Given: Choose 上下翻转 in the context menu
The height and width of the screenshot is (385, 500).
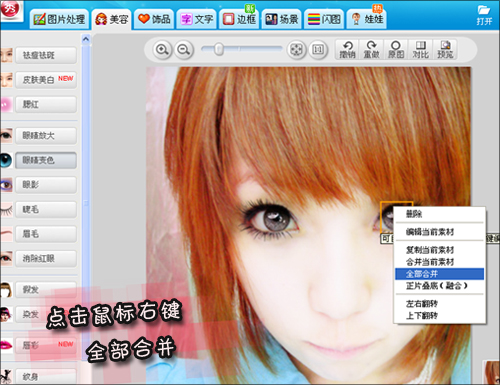Looking at the screenshot, I should click(440, 315).
